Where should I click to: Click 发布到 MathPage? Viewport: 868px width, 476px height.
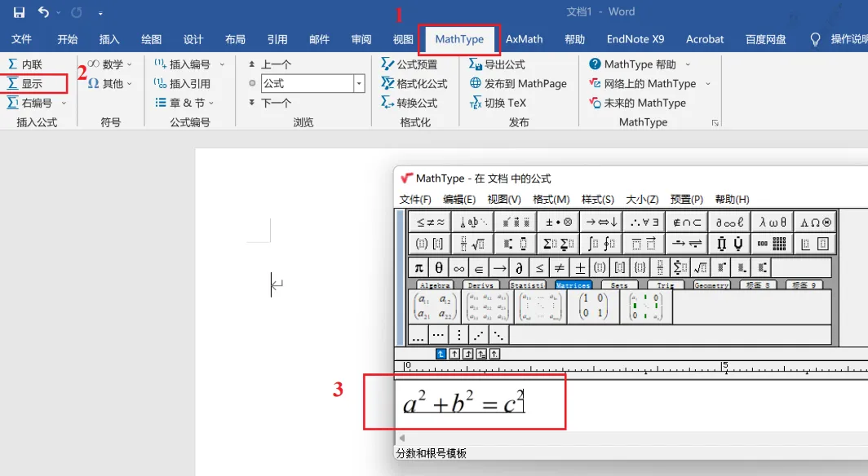[518, 84]
